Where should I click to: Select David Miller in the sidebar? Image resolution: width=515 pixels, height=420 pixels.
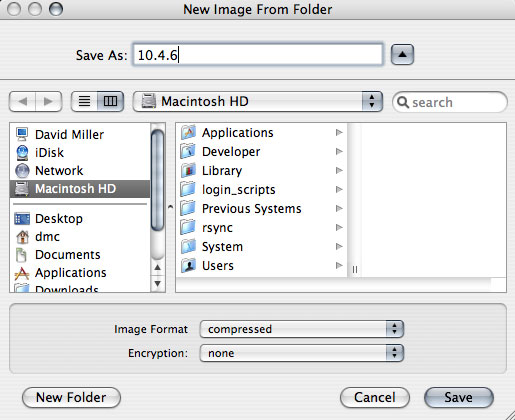[x=69, y=135]
